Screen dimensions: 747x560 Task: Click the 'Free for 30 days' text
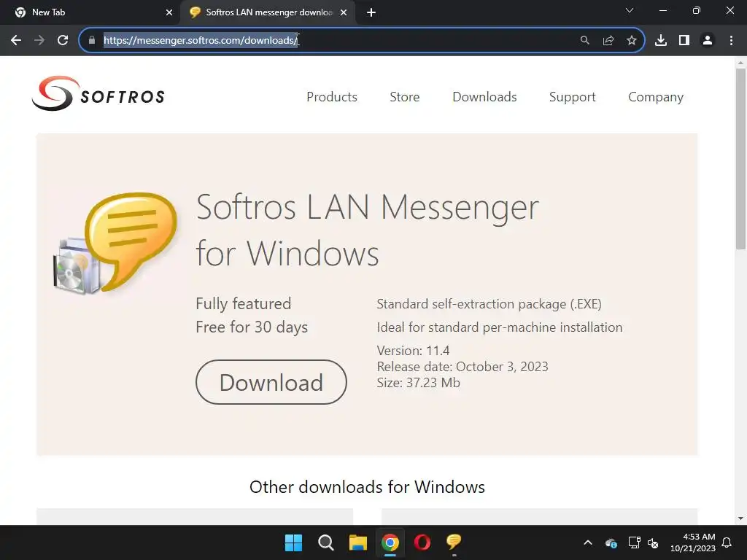(252, 327)
